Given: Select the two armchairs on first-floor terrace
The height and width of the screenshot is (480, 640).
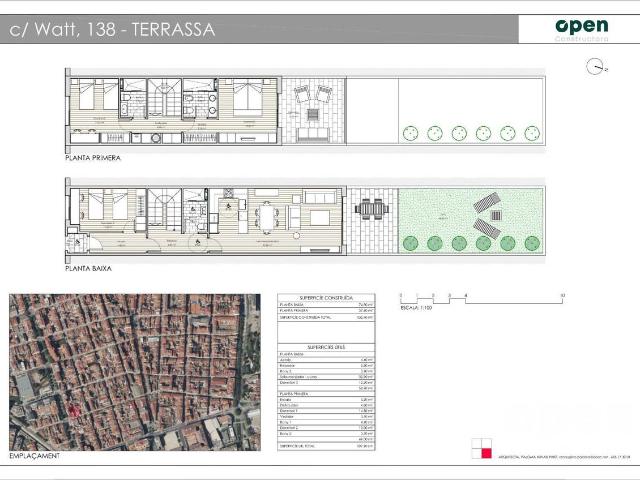Looking at the screenshot, I should pyautogui.click(x=313, y=95).
